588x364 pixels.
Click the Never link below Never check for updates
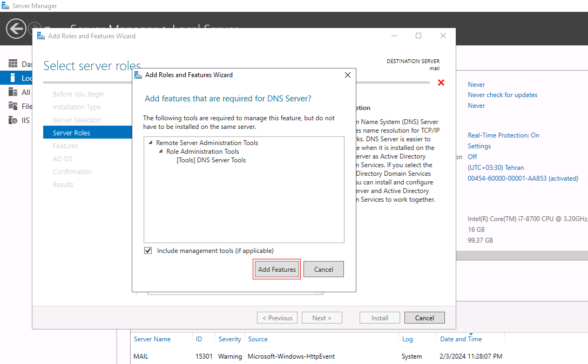(x=476, y=106)
